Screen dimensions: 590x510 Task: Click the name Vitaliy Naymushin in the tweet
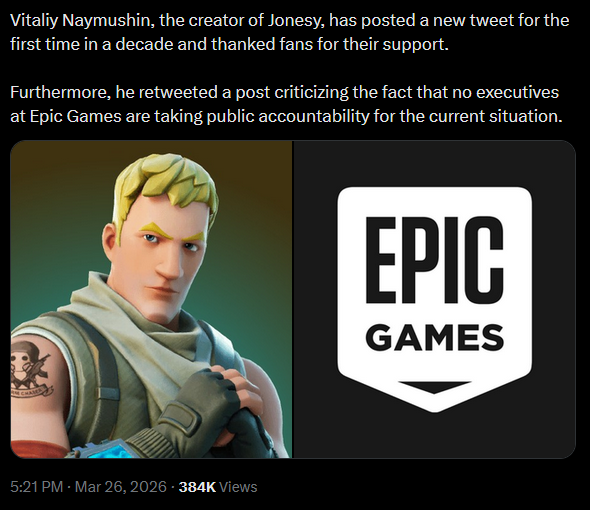[x=81, y=21]
